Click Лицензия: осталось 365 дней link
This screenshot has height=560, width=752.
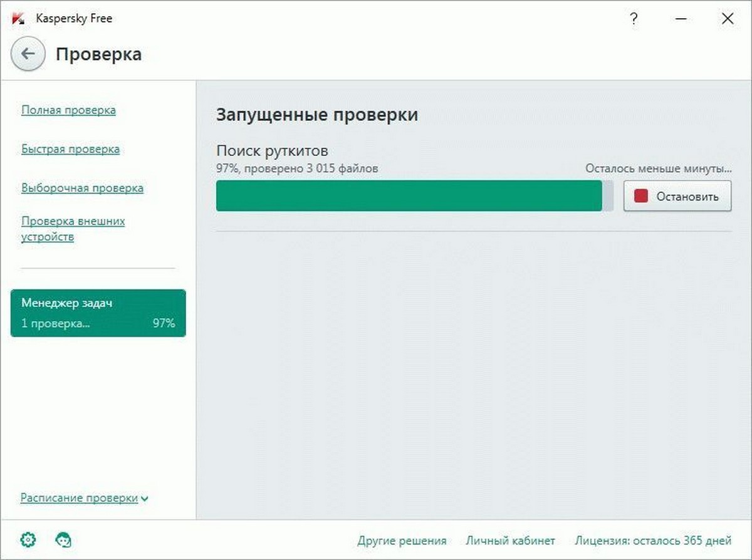(653, 540)
